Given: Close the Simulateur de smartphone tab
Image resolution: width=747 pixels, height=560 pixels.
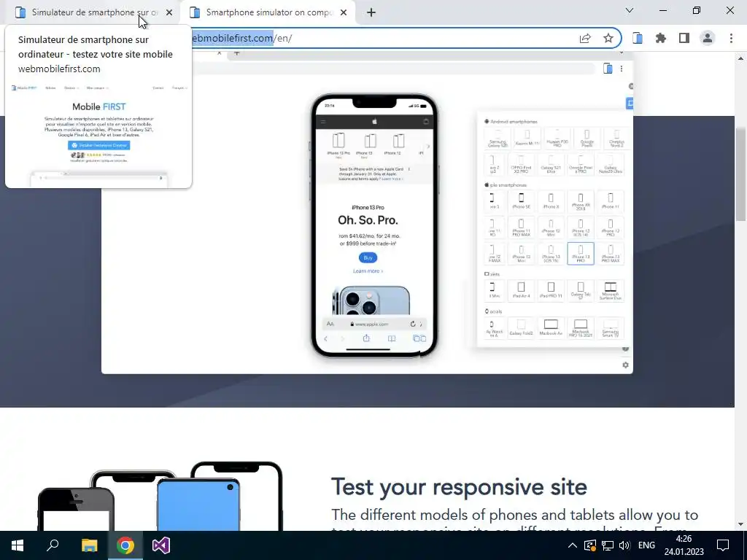Looking at the screenshot, I should (x=169, y=13).
